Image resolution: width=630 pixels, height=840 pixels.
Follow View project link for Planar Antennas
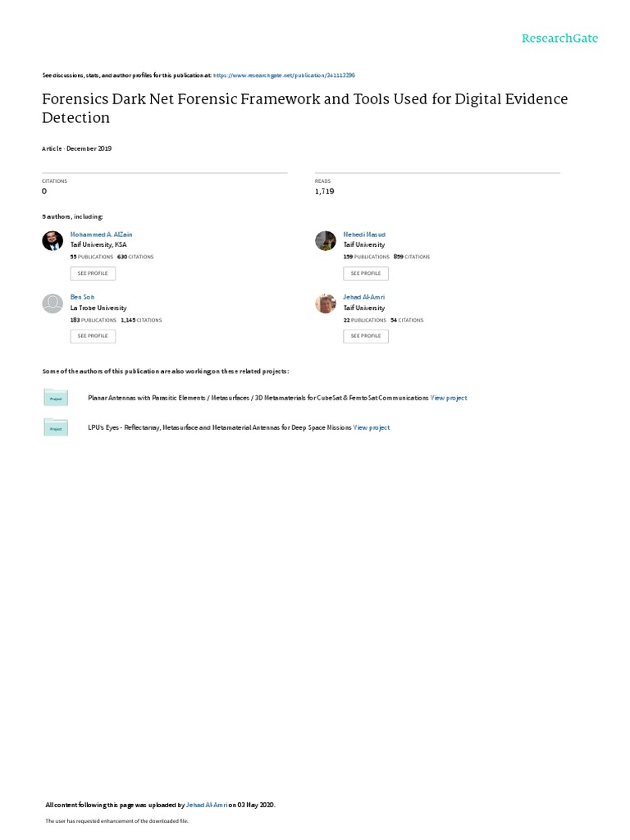point(449,398)
